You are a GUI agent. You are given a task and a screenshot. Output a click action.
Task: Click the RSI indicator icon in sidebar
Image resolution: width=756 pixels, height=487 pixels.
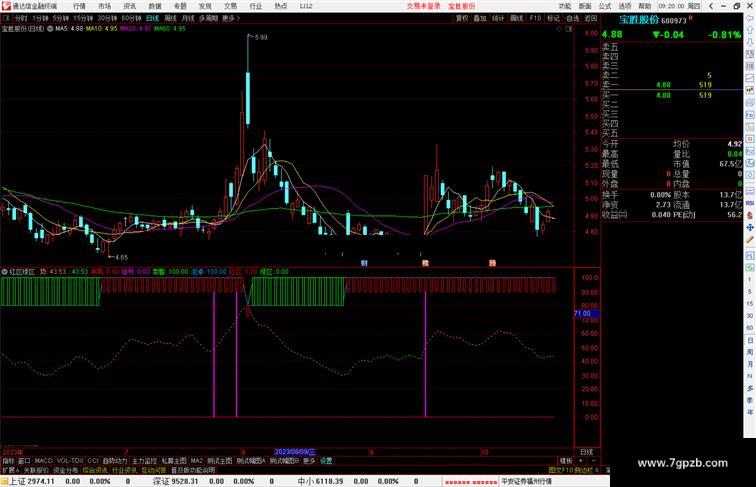point(750,203)
